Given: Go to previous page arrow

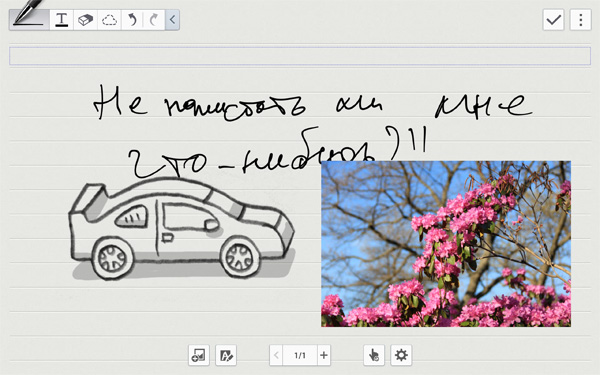Looking at the screenshot, I should click(x=276, y=355).
